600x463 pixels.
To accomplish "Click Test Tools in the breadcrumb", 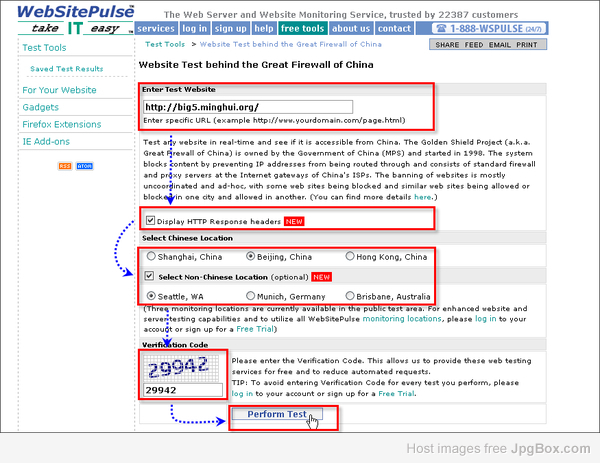I will click(x=165, y=44).
